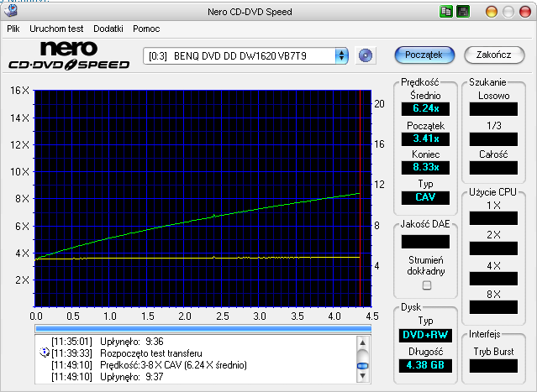Click the floppy disk save icon in title bar
Image resolution: width=537 pixels, height=392 pixels.
(x=463, y=11)
